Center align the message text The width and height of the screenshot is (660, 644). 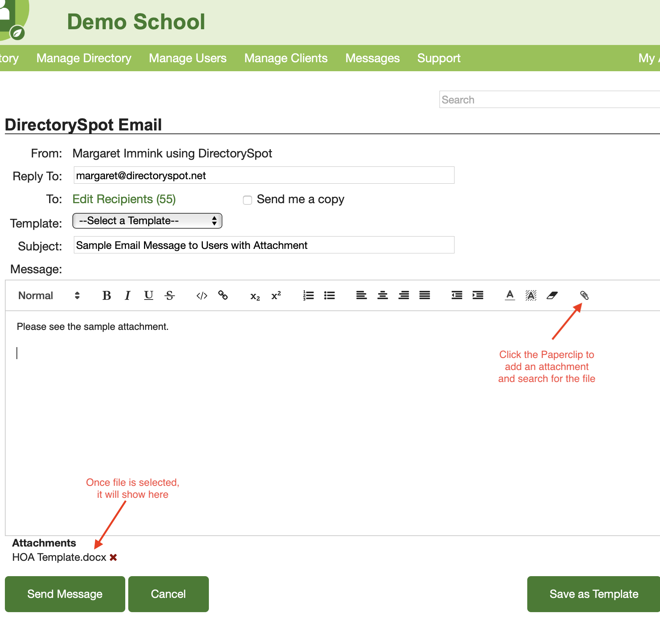382,295
